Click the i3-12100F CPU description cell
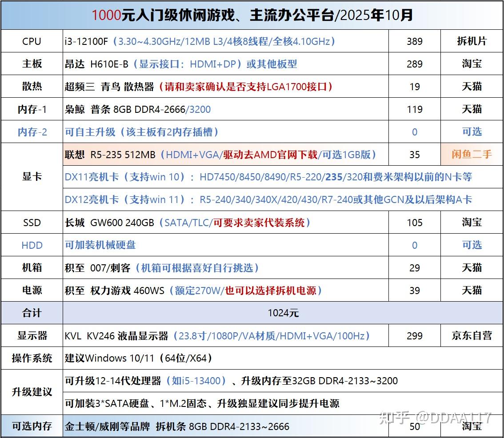This screenshot has width=504, height=438. tap(226, 41)
